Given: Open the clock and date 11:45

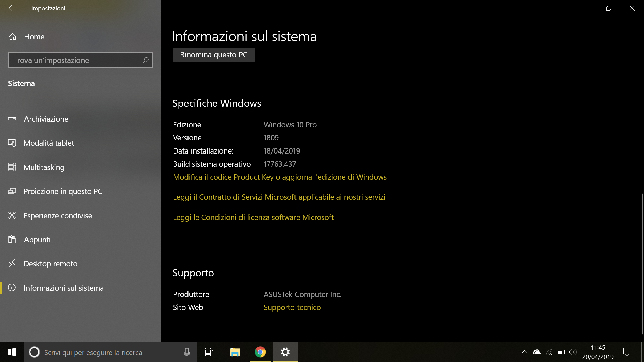Looking at the screenshot, I should [x=598, y=352].
